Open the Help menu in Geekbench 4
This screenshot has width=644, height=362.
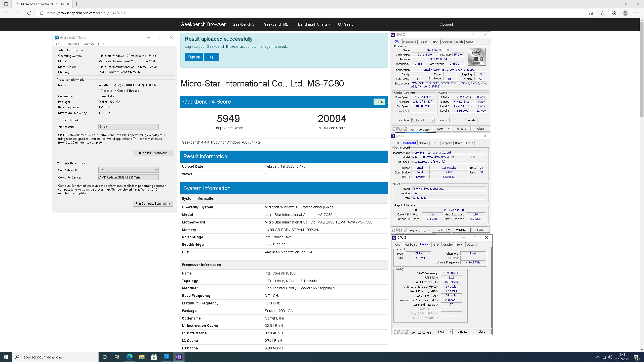pos(101,44)
